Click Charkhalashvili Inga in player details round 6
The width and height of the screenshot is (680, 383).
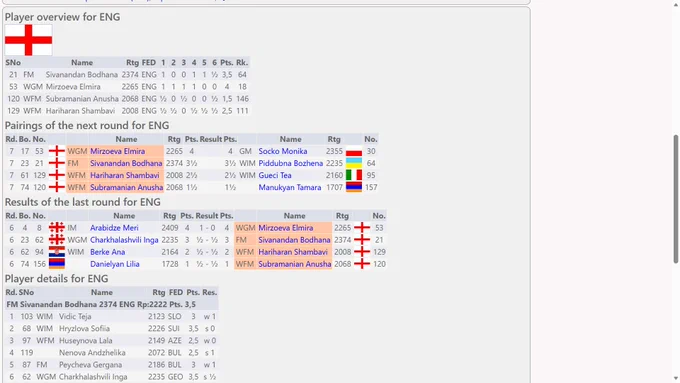(93, 377)
